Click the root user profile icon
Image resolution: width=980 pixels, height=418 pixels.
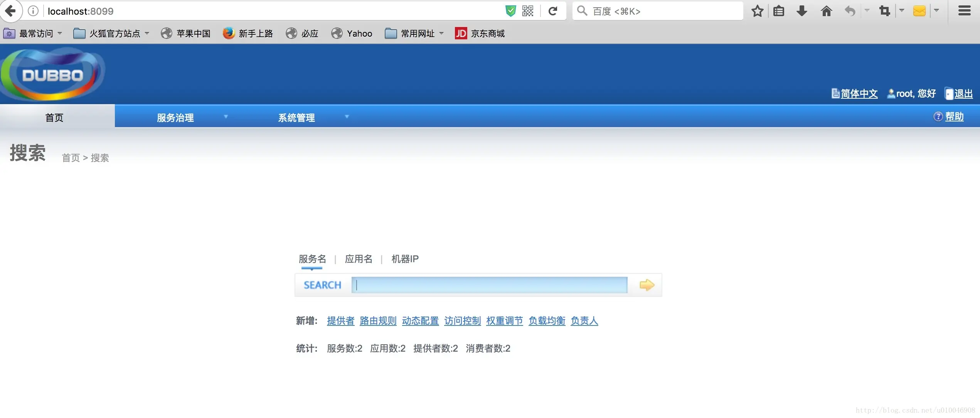891,93
